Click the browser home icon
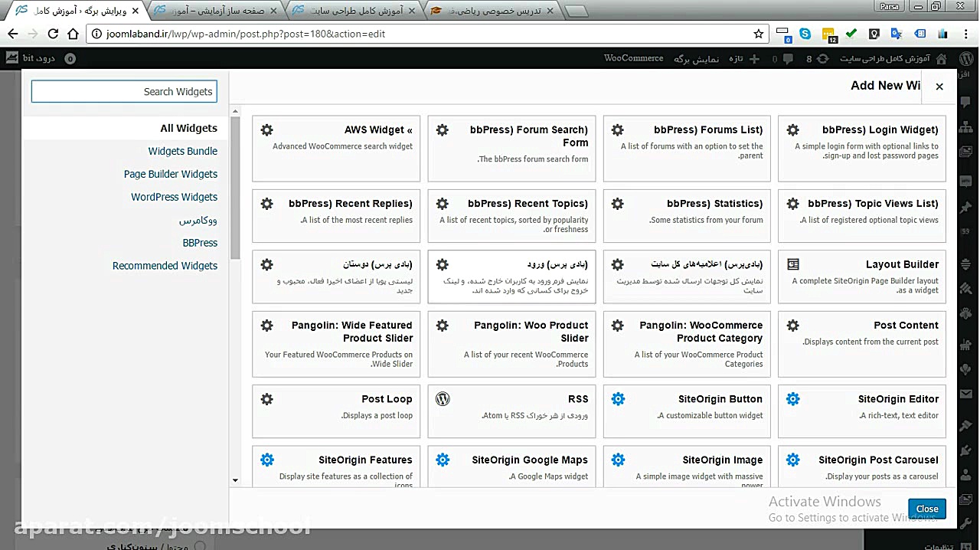The image size is (980, 550). point(73,34)
